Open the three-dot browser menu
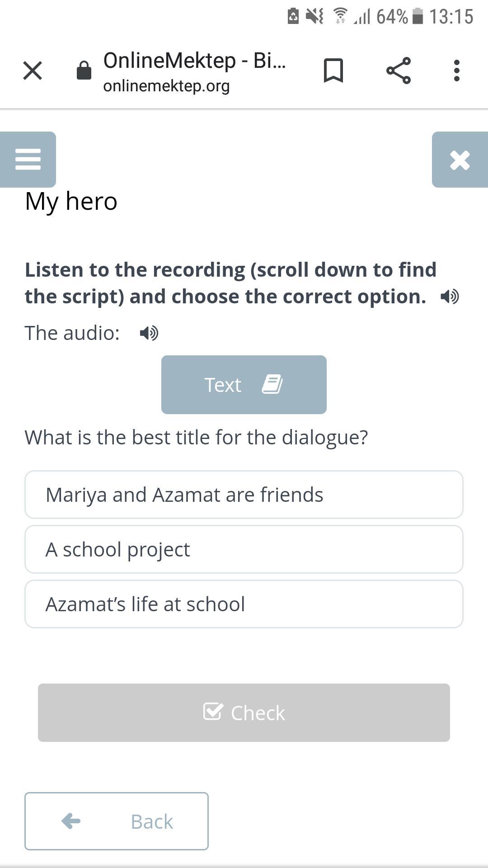Image resolution: width=488 pixels, height=868 pixels. 457,71
